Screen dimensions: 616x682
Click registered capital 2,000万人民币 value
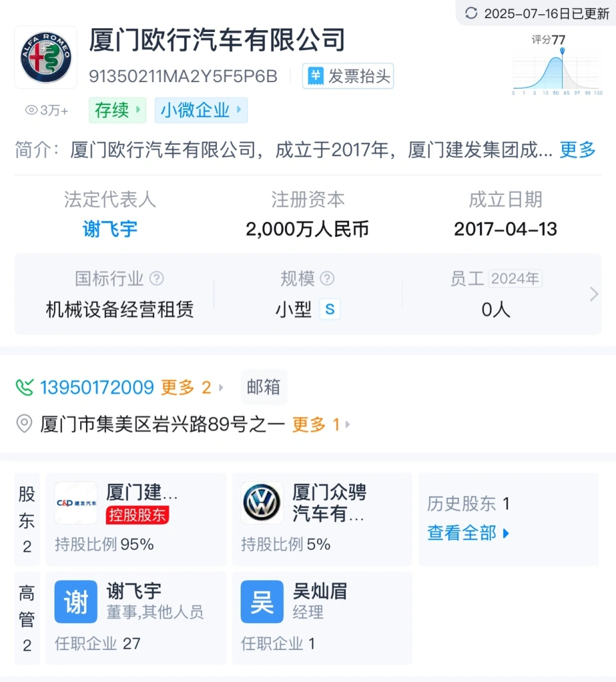tap(307, 229)
